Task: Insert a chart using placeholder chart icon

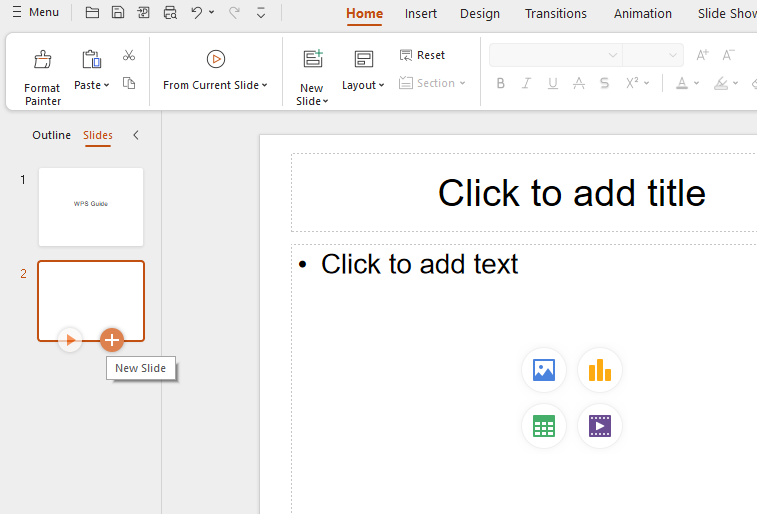Action: [600, 371]
